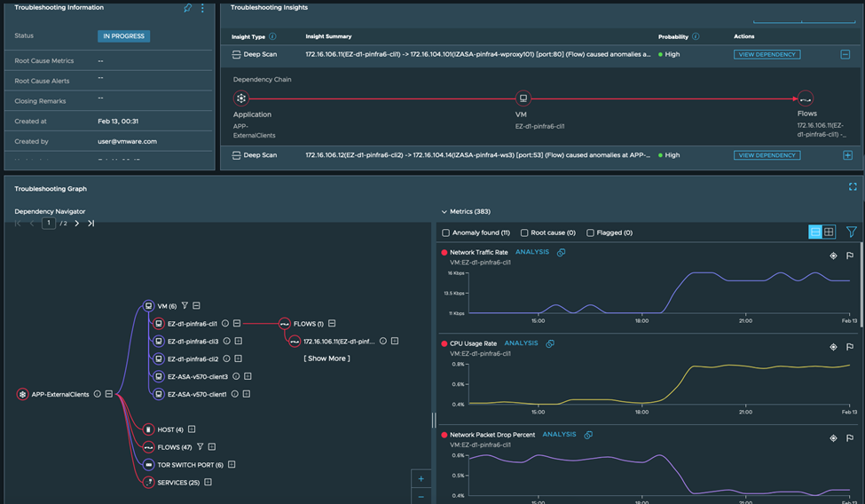Click the copy icon next to Network Packet Drop Percent
The width and height of the screenshot is (865, 504).
pyautogui.click(x=588, y=435)
